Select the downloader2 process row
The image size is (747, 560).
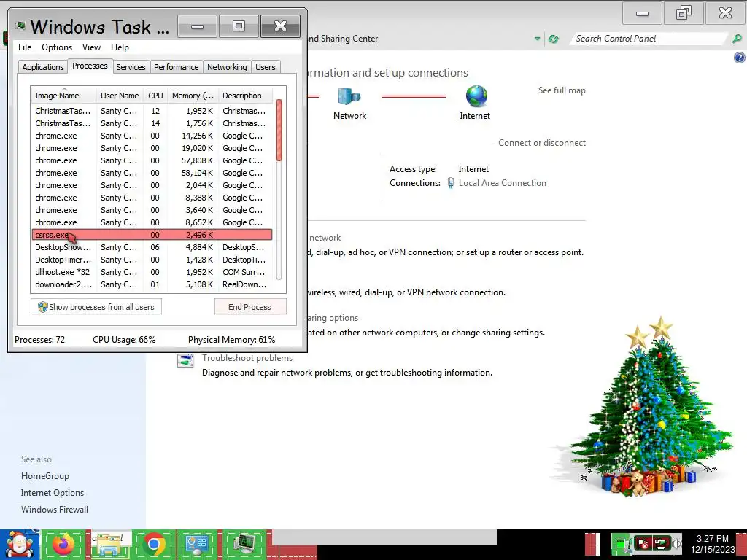point(152,284)
